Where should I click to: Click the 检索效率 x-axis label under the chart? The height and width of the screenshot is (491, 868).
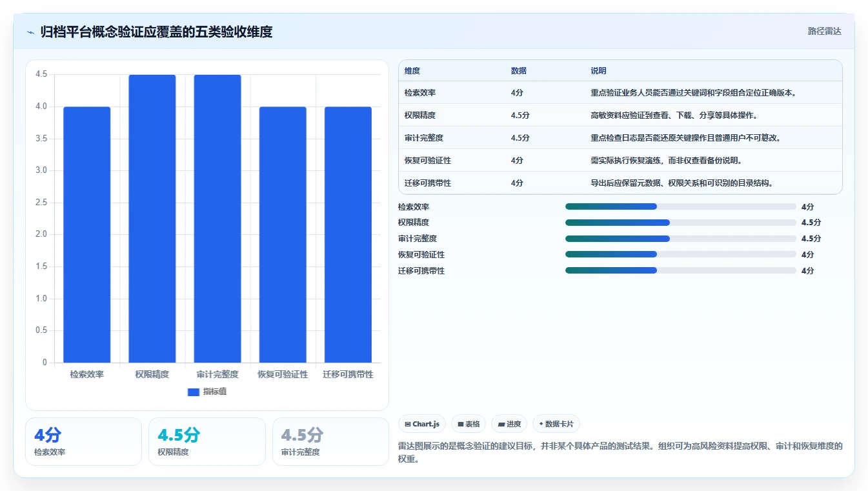coord(87,374)
